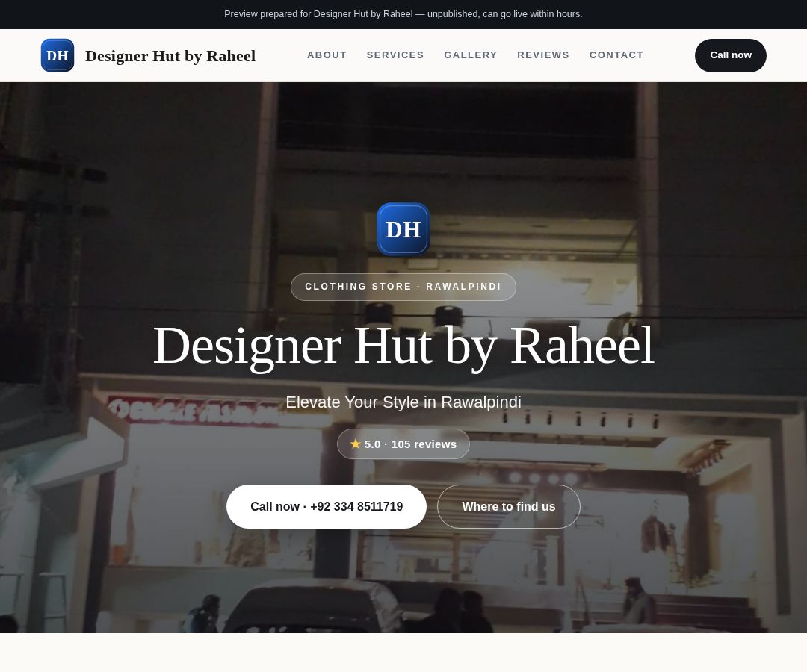The image size is (807, 672).
Task: Open the About nav link
Action: coord(327,55)
